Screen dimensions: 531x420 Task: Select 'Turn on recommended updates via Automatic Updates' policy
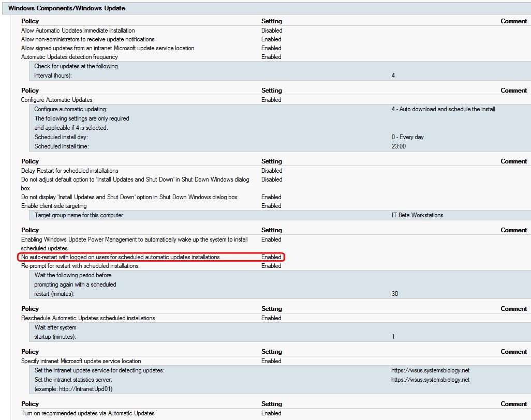coord(88,414)
